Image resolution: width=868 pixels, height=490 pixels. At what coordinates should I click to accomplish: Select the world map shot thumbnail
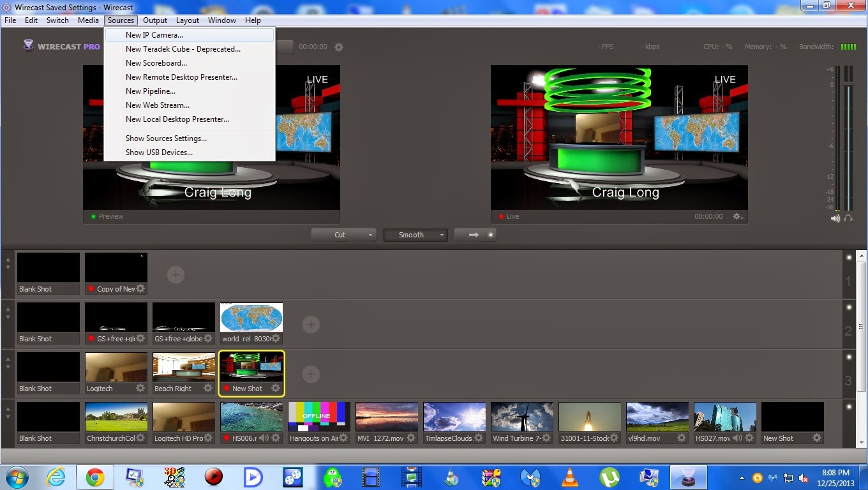[x=251, y=317]
